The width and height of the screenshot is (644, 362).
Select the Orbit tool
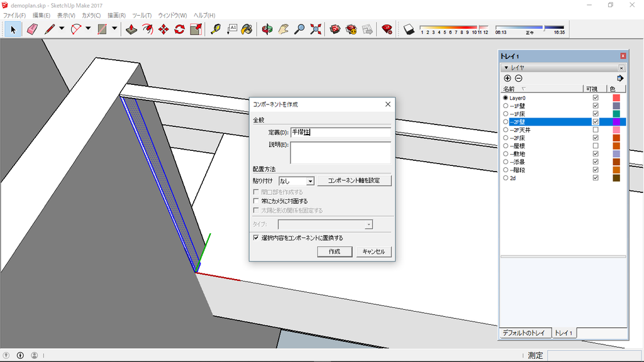[x=267, y=29]
